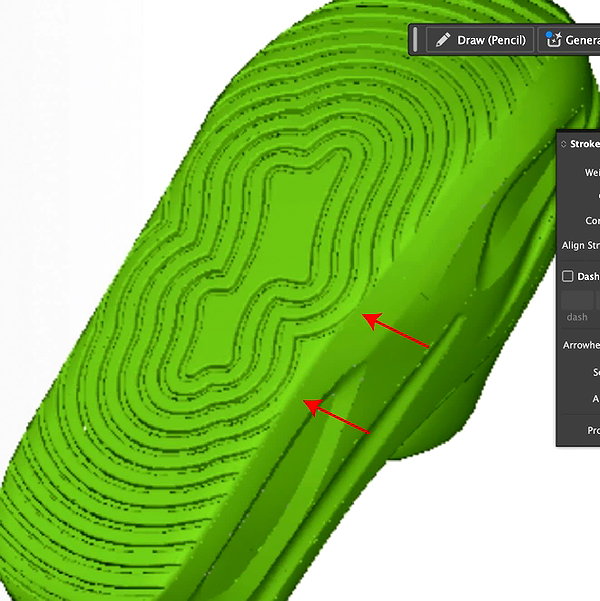600x601 pixels.
Task: Select the Stroke panel tab title
Action: coord(585,144)
